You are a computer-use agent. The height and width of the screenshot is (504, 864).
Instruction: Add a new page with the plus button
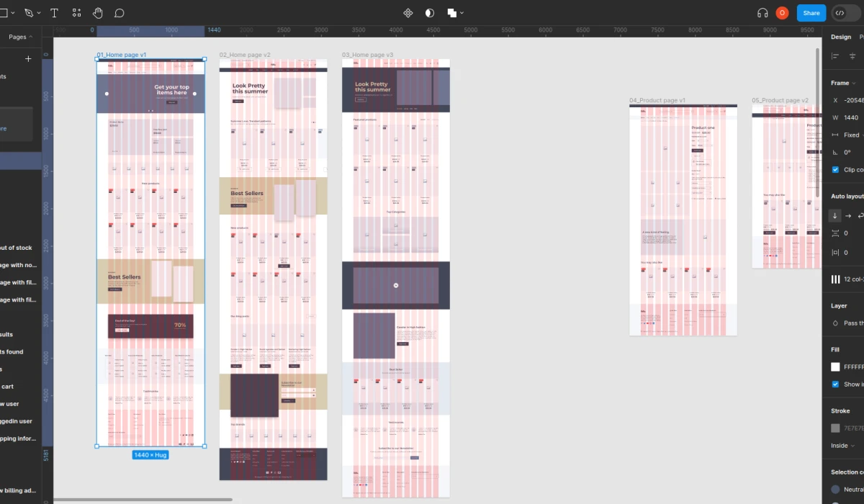coord(28,58)
